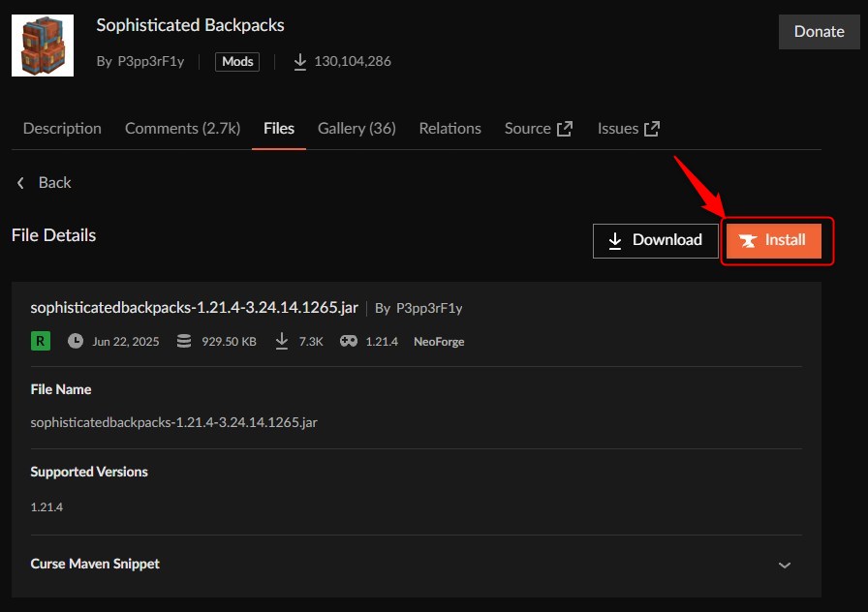Click 1.21.4 under Supported Versions
Screen dimensions: 868x612
pos(46,506)
